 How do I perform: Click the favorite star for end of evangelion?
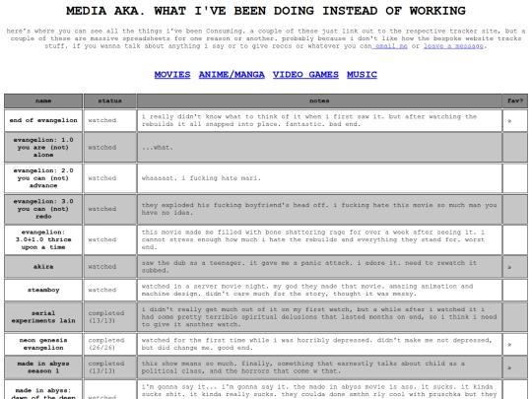pos(509,121)
